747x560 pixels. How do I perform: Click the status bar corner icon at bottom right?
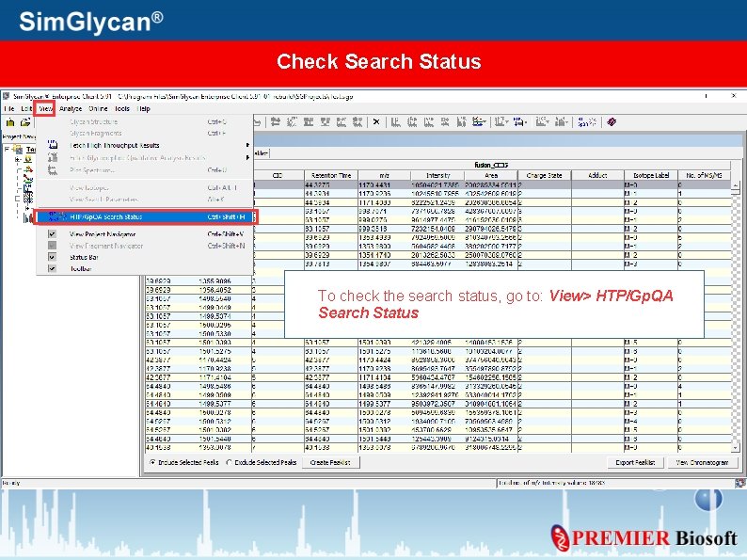[x=739, y=483]
